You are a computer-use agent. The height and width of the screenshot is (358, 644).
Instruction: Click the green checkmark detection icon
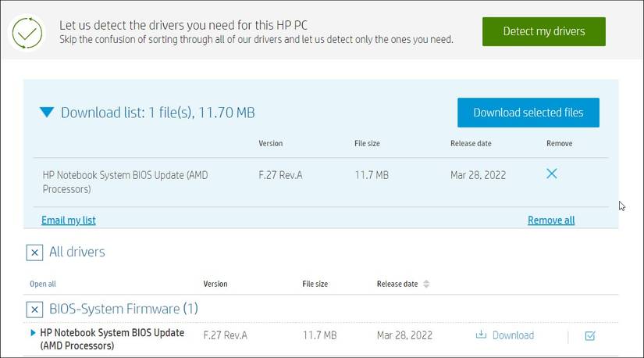pos(27,33)
